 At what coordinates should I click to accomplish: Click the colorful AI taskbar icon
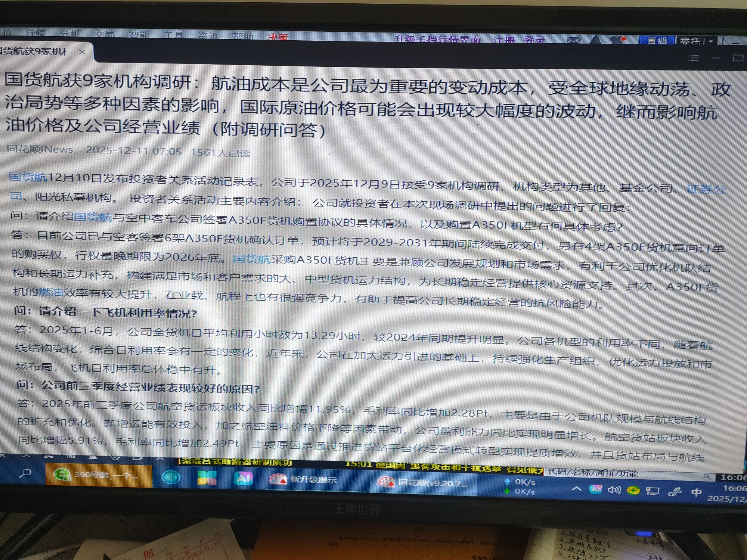point(243,478)
